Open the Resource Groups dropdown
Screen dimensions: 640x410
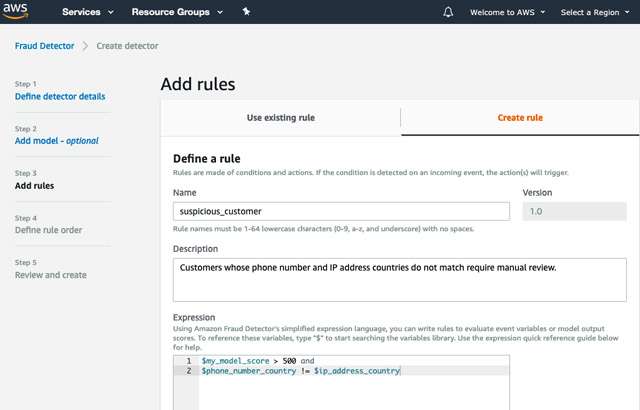click(x=177, y=12)
